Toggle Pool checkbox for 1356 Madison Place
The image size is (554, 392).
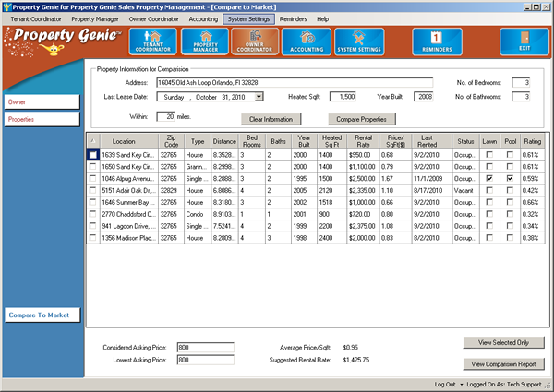point(510,238)
